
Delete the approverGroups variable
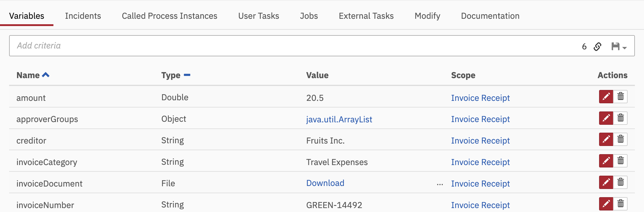(620, 118)
